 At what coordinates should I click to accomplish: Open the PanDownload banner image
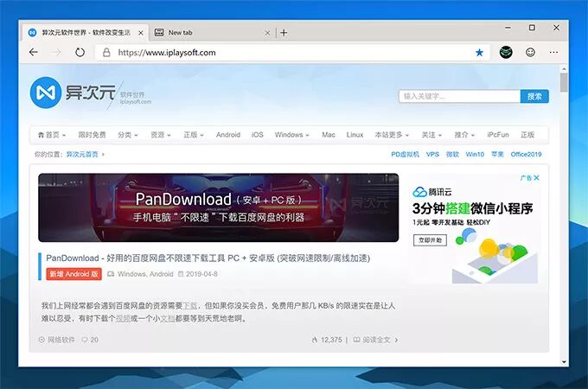point(218,207)
